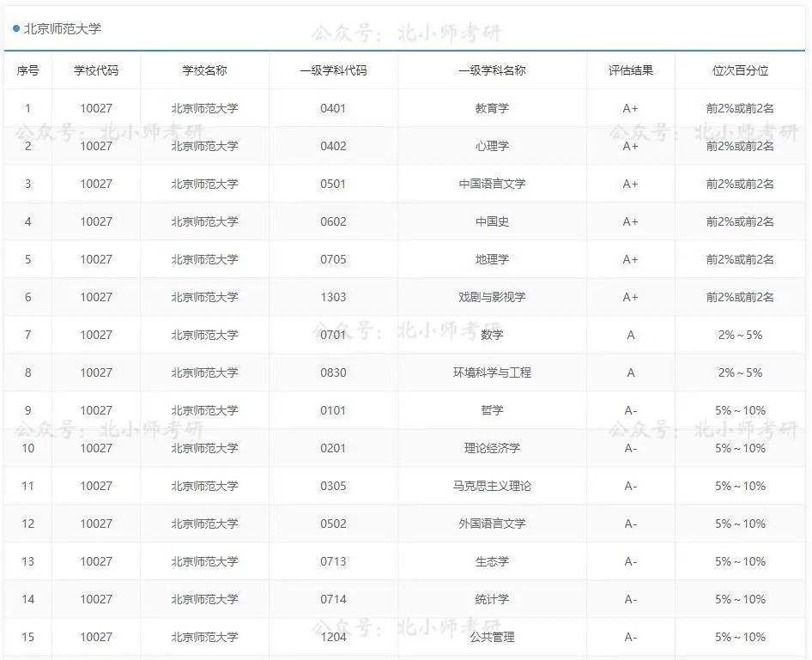Click the 一级学科代码 column header
The image size is (812, 660).
tap(333, 70)
